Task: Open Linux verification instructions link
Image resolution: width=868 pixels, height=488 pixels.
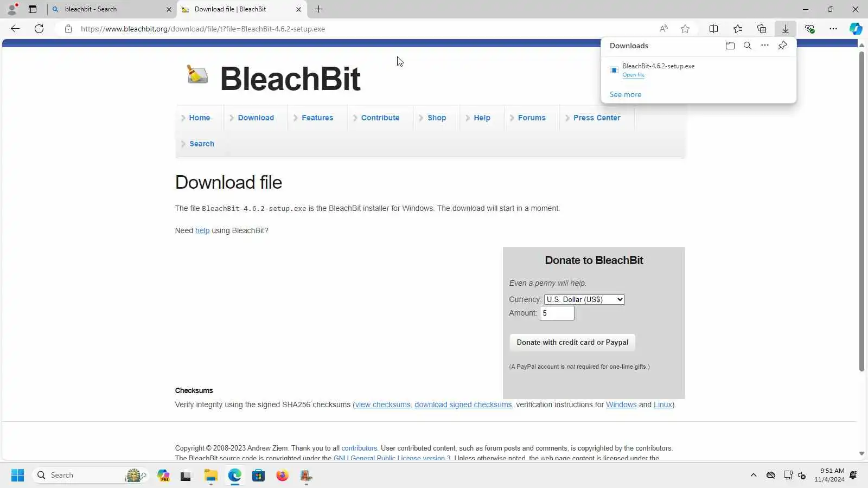Action: (662, 404)
